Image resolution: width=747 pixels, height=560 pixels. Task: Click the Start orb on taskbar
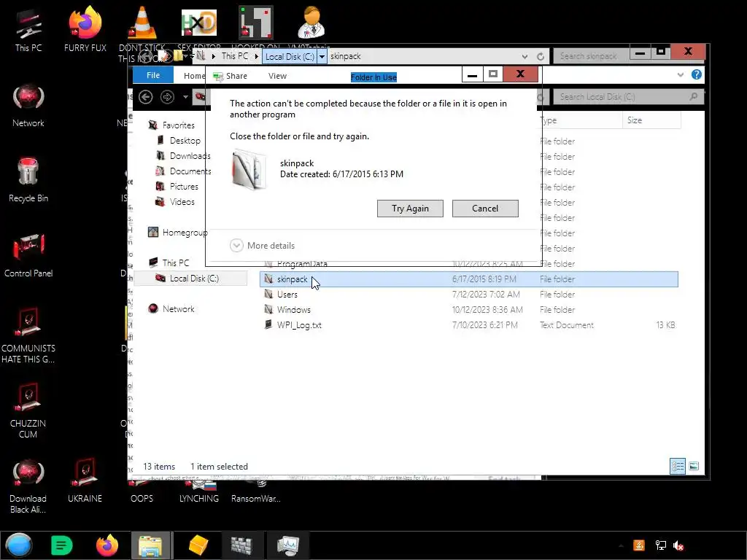point(19,545)
